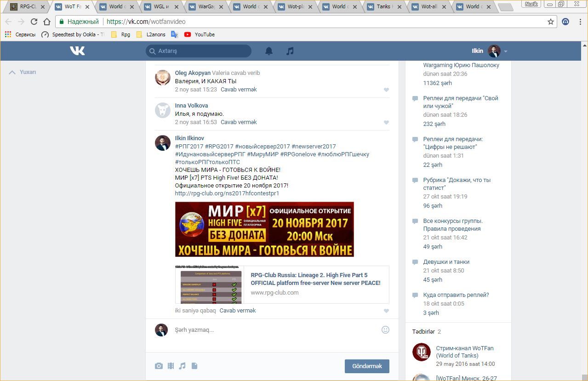Screen dimensions: 588x381
Task: Open the music note player icon
Action: 290,51
